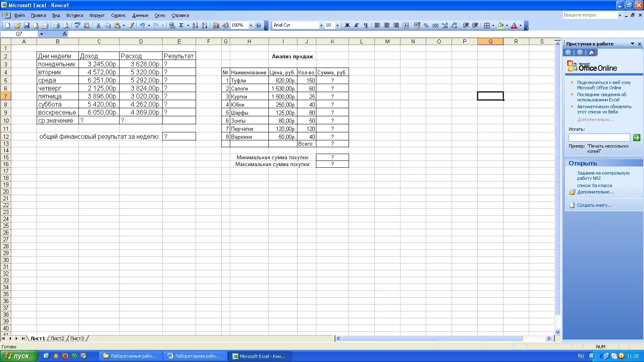Switch to Лабораторная работа taskbar window
644x362 pixels.
(195, 356)
